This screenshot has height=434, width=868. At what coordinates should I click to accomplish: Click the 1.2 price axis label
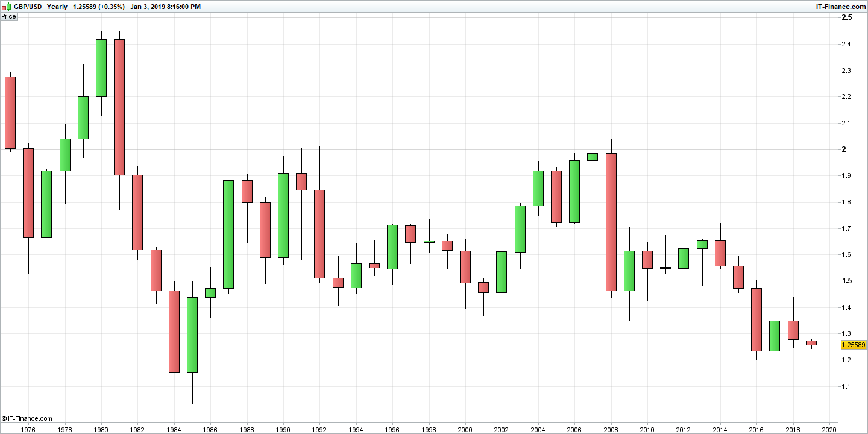pyautogui.click(x=846, y=360)
